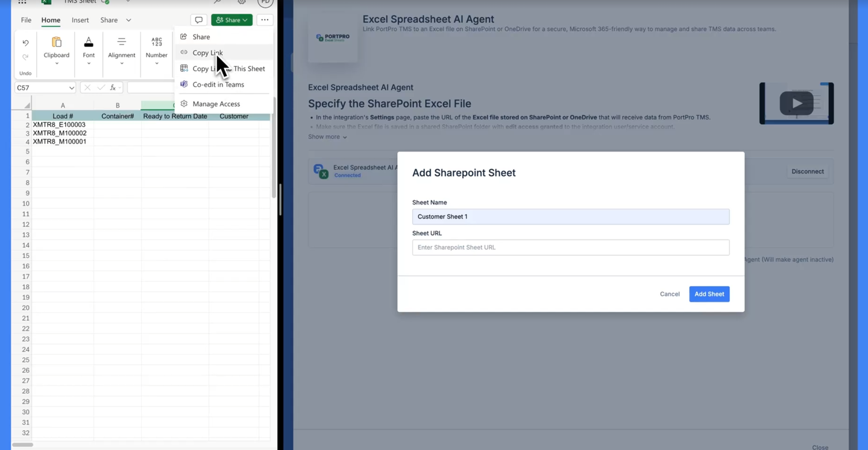Open Excel settings gear icon
This screenshot has width=868, height=450.
242,2
